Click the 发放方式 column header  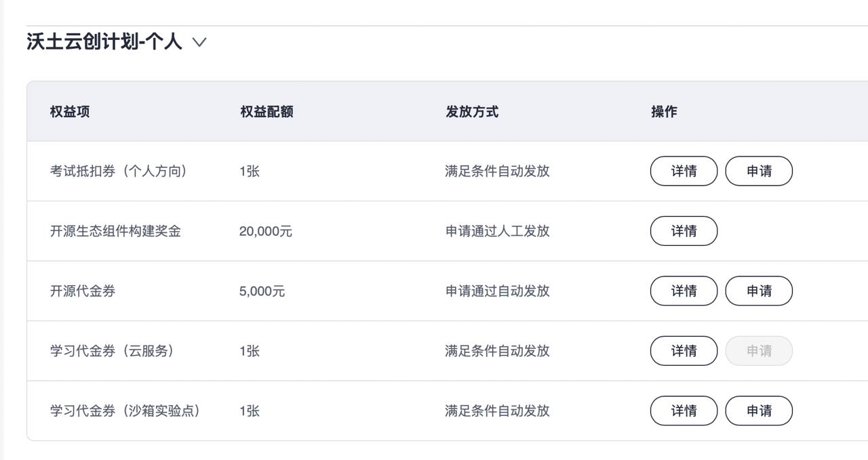[472, 112]
